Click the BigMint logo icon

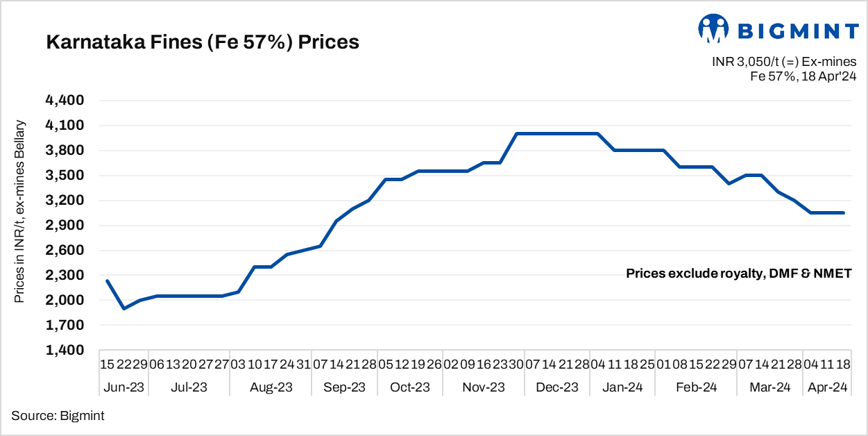click(713, 28)
